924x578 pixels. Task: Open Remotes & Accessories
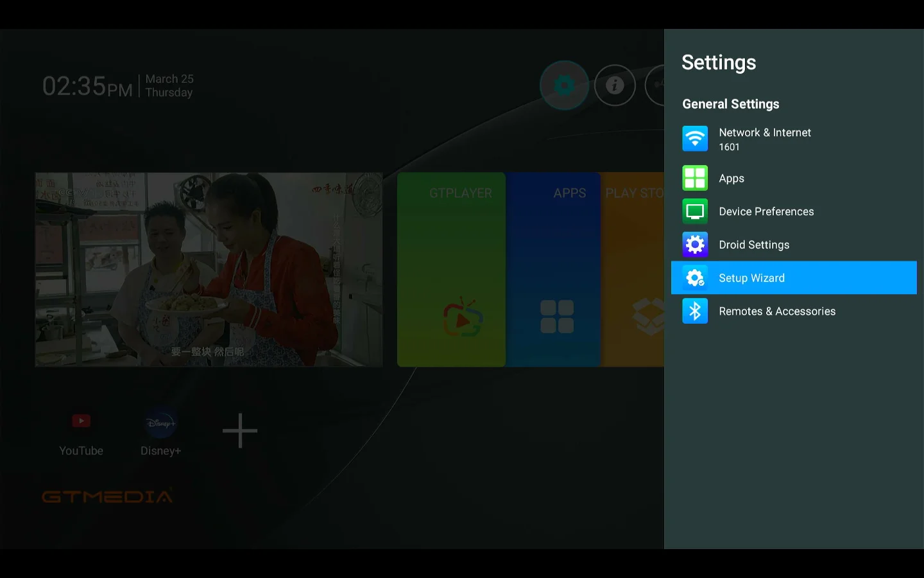click(x=794, y=311)
